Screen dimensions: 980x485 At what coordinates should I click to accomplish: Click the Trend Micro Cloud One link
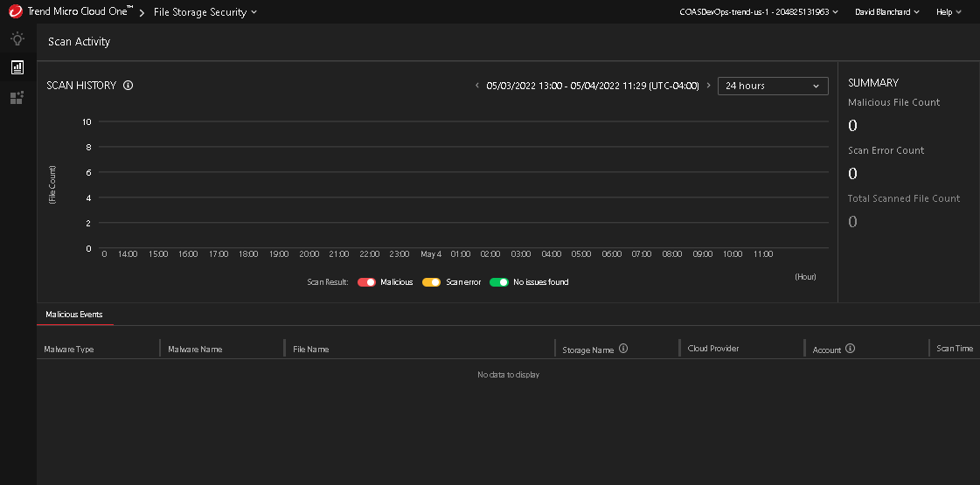pos(80,12)
